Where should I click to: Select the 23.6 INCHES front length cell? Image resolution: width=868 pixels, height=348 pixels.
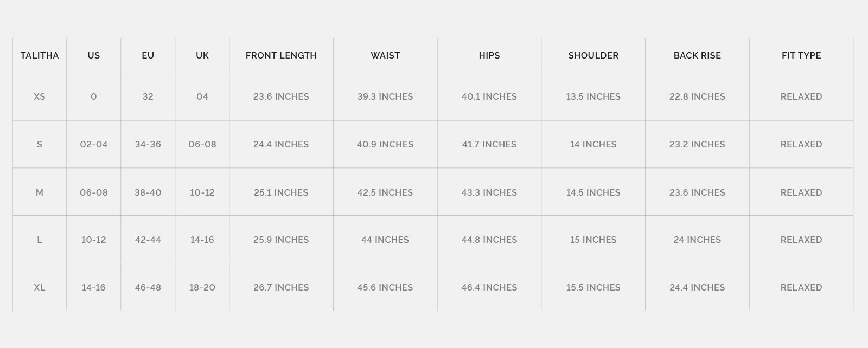[281, 96]
